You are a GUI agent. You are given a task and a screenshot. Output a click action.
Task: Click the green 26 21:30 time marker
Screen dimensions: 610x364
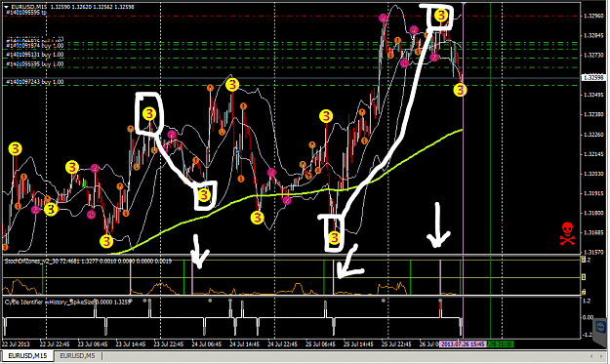click(x=500, y=344)
